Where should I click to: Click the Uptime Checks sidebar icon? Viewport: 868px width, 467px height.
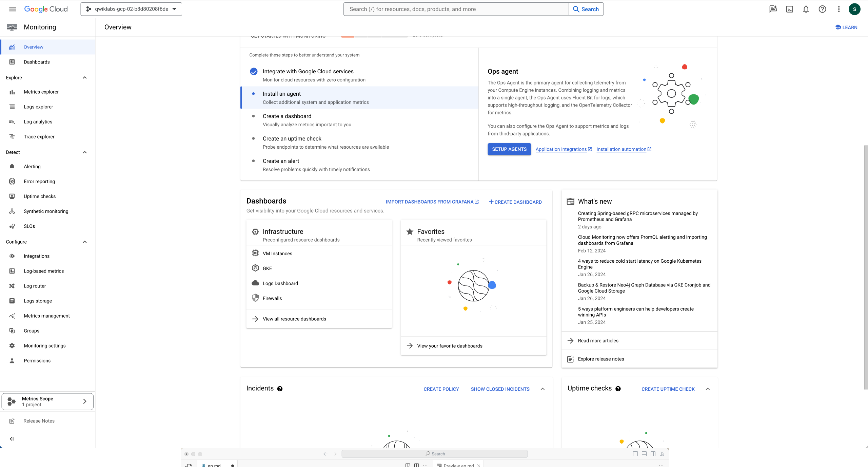coord(12,196)
